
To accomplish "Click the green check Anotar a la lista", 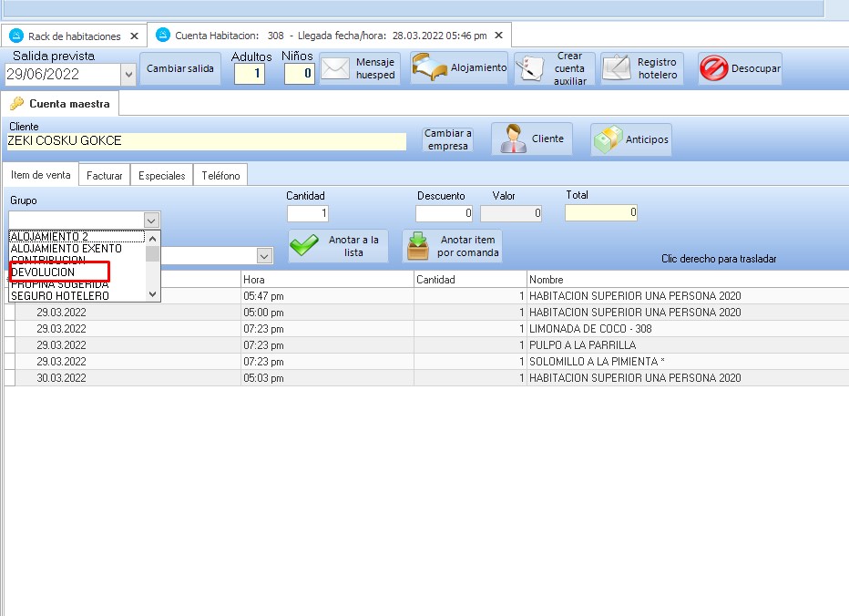I will 338,246.
